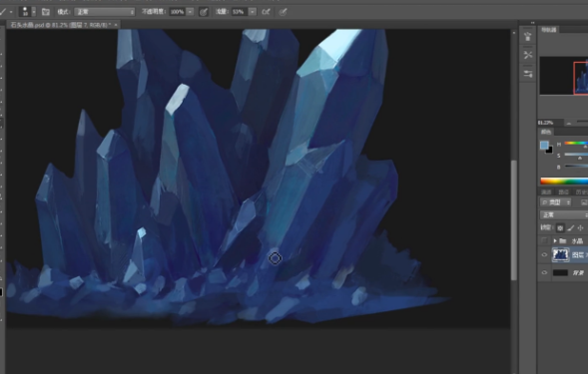Toggle lock image pixels brush icon
Screen dimensions: 588x374
click(x=571, y=227)
